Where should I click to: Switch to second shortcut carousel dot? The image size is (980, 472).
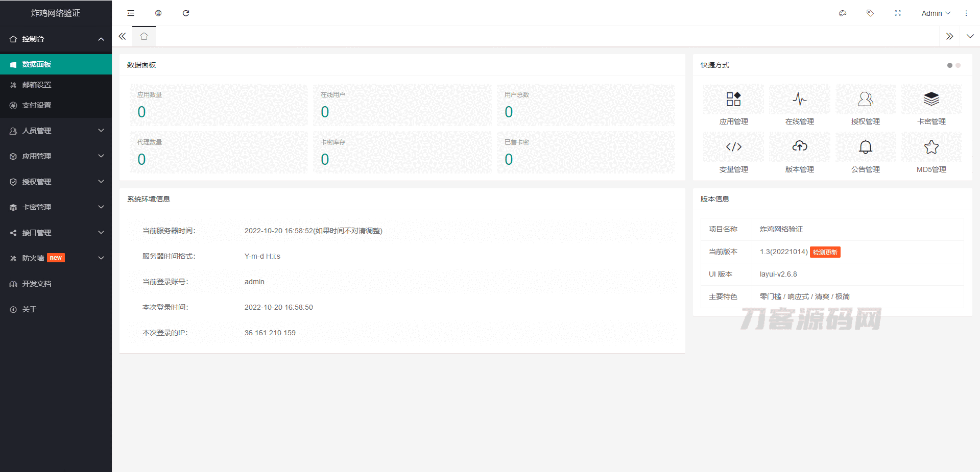(x=958, y=65)
